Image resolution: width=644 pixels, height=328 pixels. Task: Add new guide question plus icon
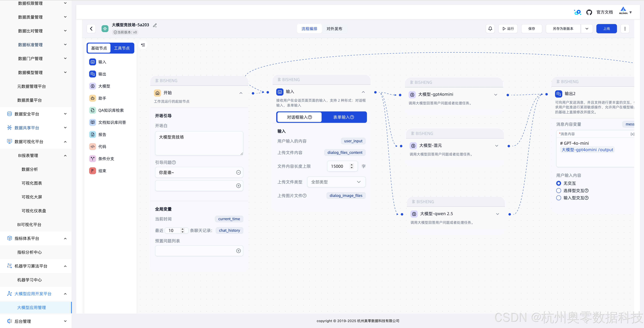click(238, 186)
